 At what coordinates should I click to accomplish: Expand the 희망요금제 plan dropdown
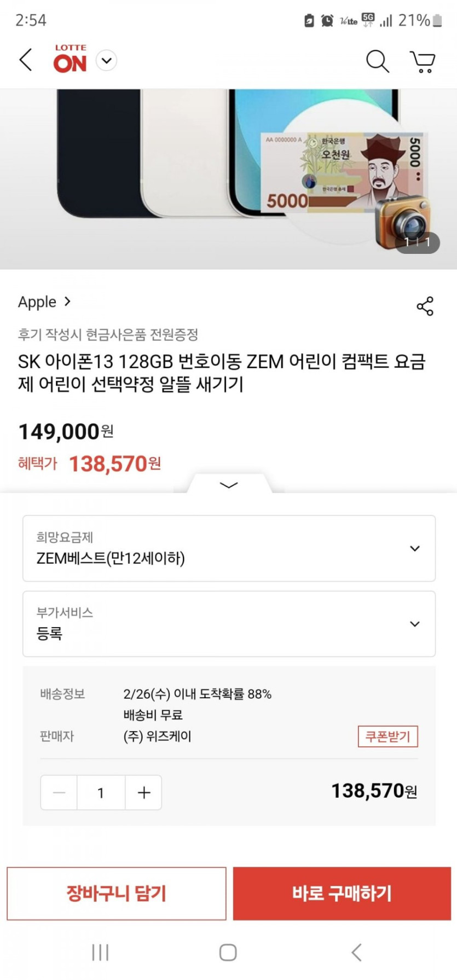(x=229, y=548)
